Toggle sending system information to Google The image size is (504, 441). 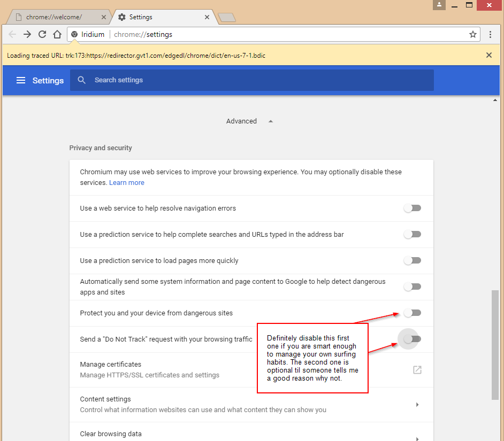(x=413, y=287)
